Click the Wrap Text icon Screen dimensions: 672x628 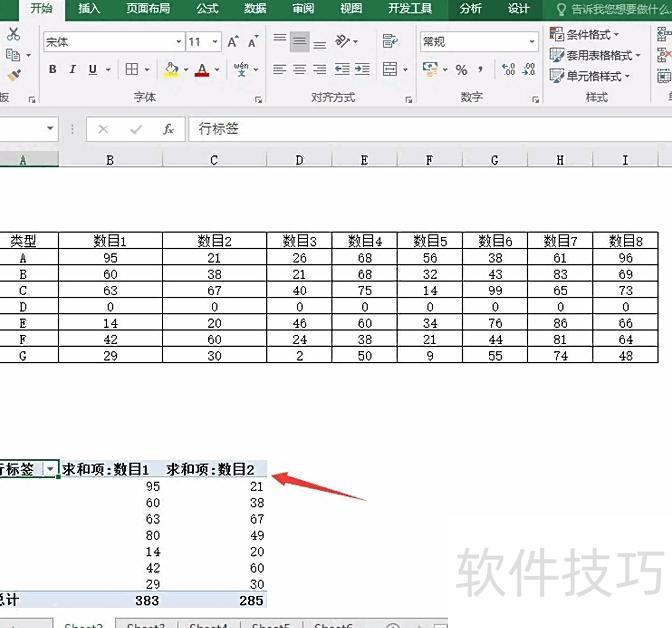tap(390, 42)
